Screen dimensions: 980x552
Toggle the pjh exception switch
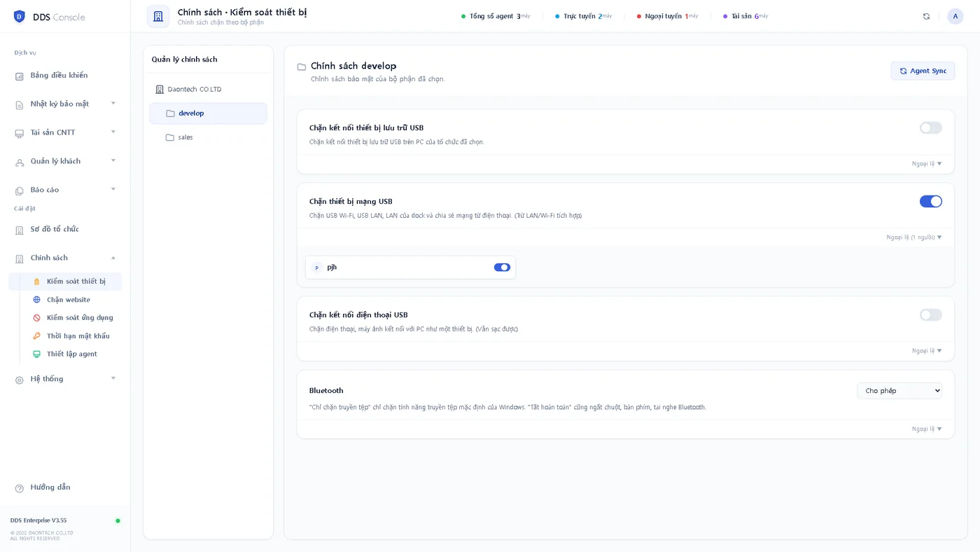click(x=502, y=267)
